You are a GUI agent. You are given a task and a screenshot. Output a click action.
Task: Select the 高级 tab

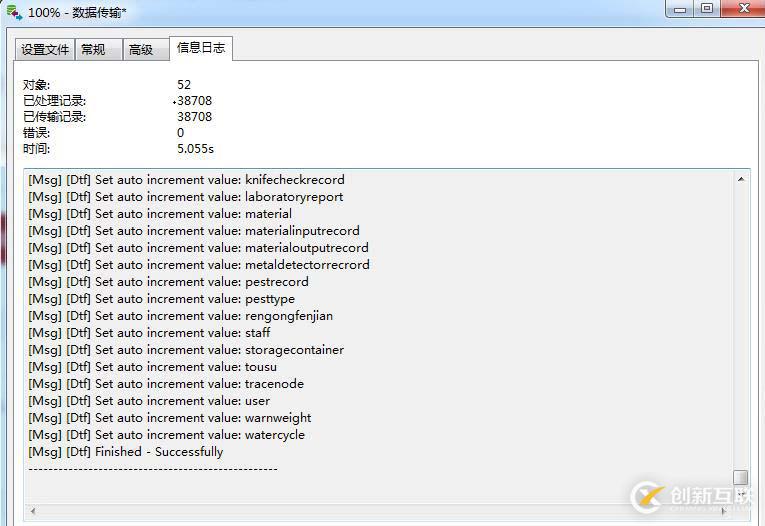(141, 49)
